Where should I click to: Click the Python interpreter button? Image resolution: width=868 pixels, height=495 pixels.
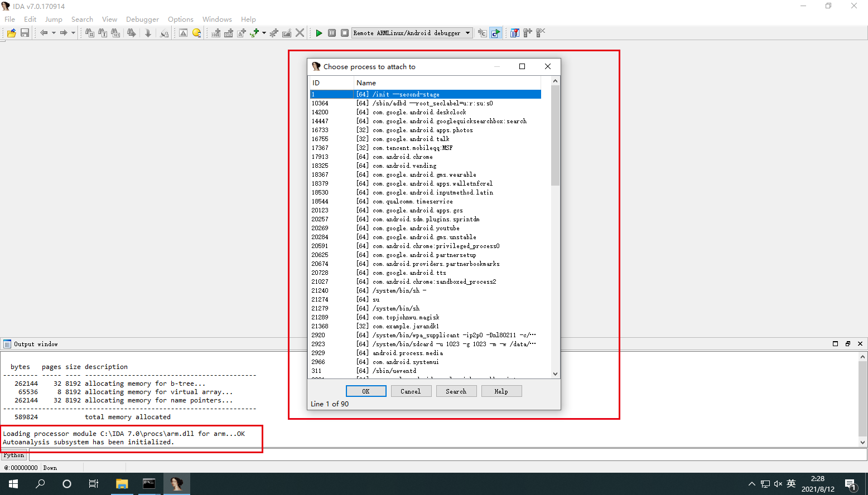click(14, 455)
